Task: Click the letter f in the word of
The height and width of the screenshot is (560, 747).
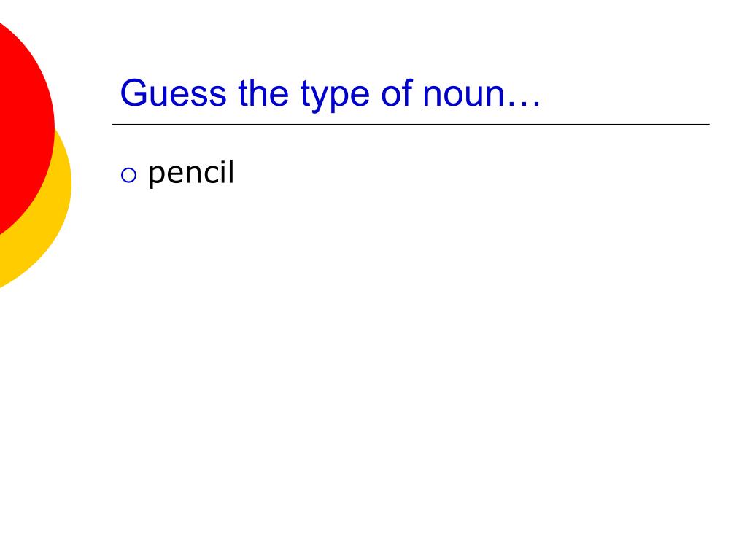Action: coord(407,93)
